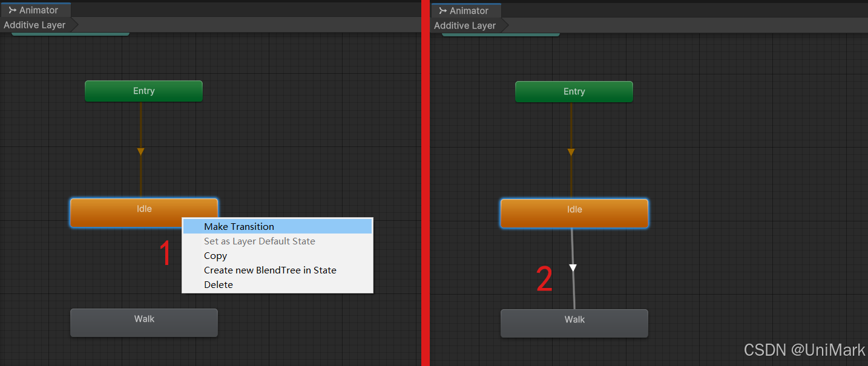The image size is (868, 366).
Task: Select the Entry to Idle transition in the right panel
Action: click(x=571, y=151)
